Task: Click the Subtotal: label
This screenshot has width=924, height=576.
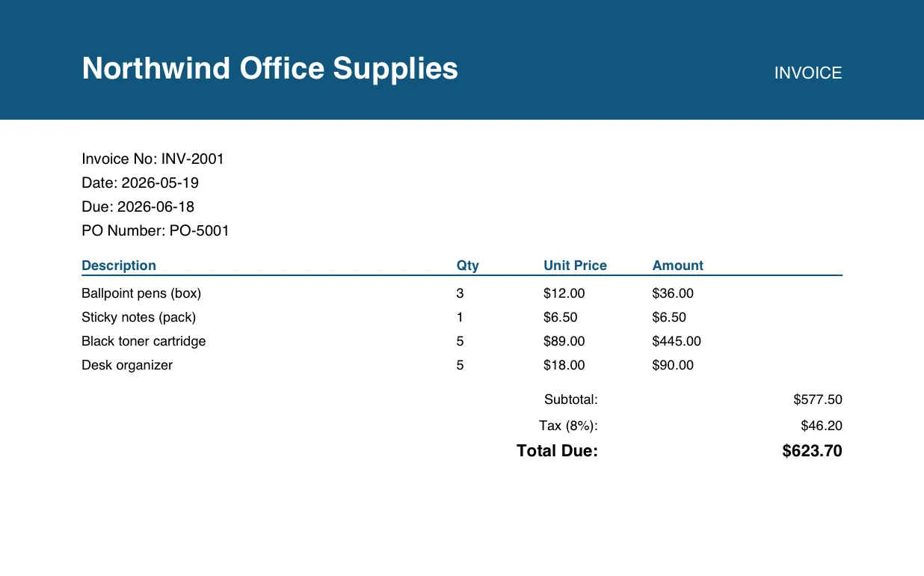Action: coord(571,399)
